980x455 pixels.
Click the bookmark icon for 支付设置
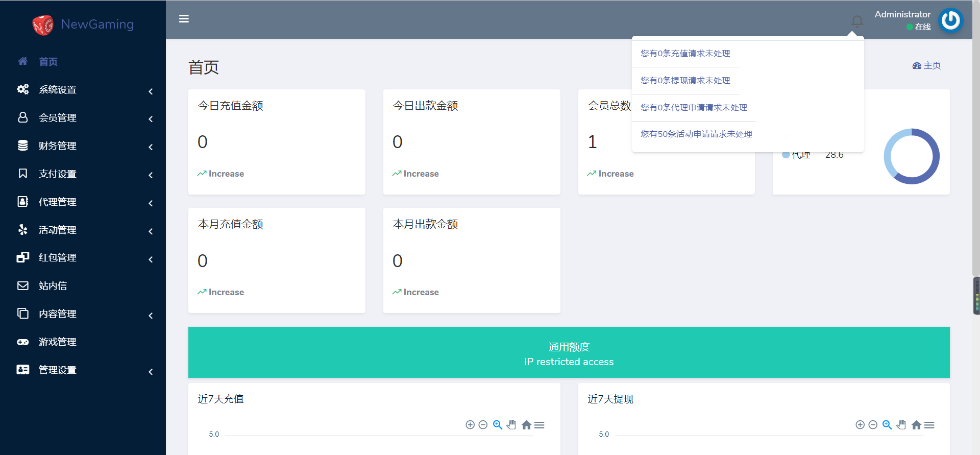click(23, 174)
